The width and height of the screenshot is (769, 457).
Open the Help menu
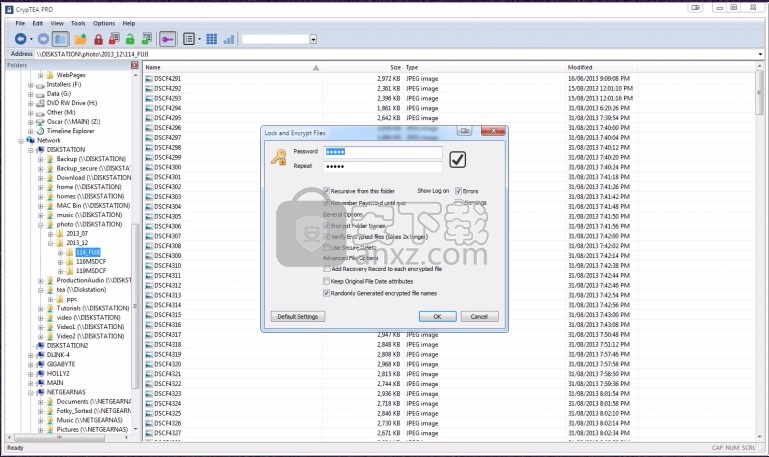(x=128, y=23)
